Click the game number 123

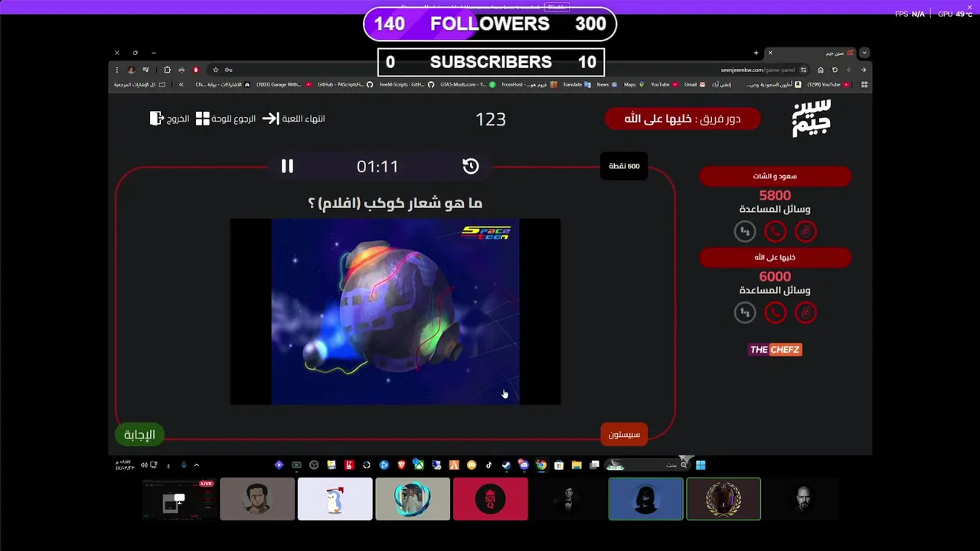491,119
